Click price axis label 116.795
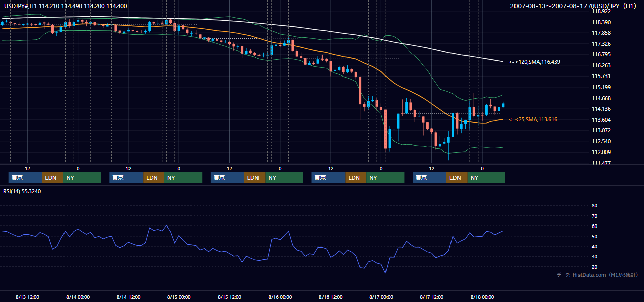The image size is (644, 302). [x=601, y=54]
